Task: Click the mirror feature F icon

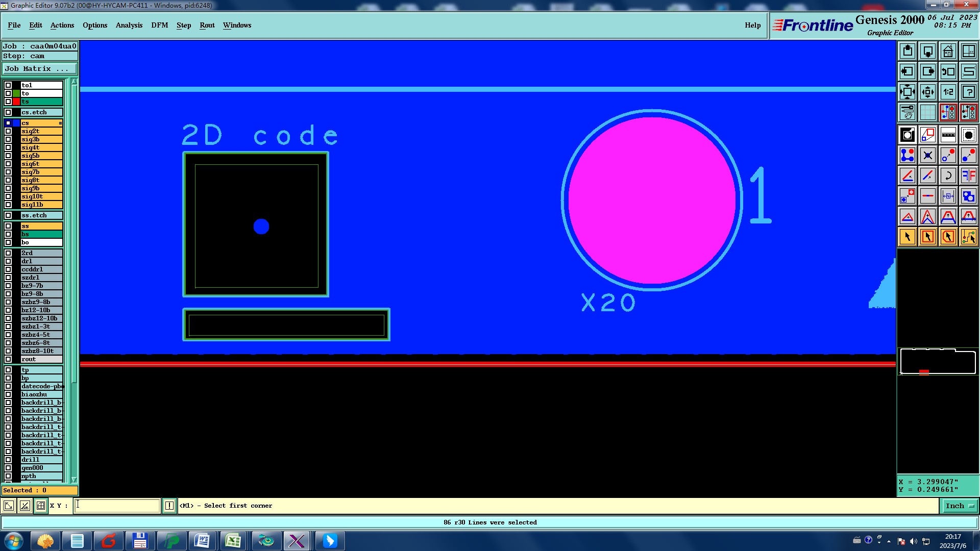Action: click(968, 176)
